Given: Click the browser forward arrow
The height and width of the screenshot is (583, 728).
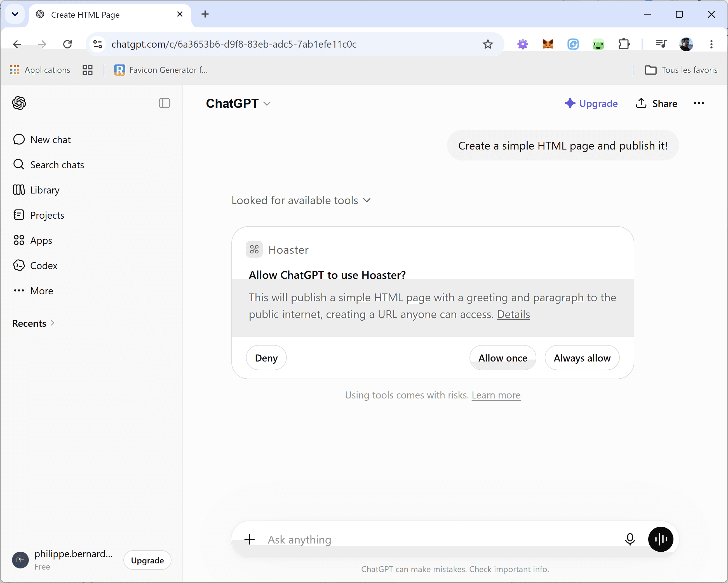Looking at the screenshot, I should point(42,44).
